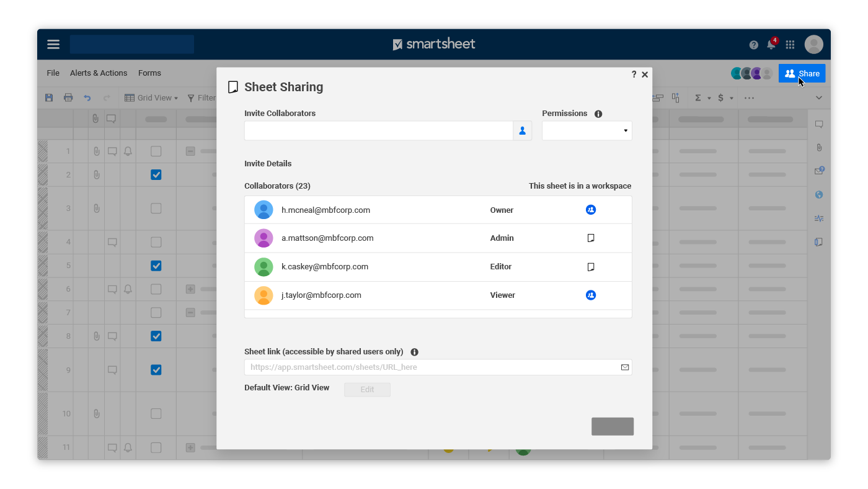Click the Edit default view button
The width and height of the screenshot is (868, 489).
point(367,390)
